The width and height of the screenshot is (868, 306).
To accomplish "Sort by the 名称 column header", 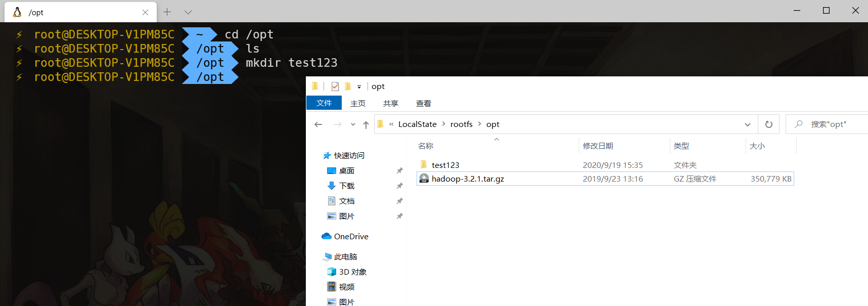I will (x=426, y=146).
